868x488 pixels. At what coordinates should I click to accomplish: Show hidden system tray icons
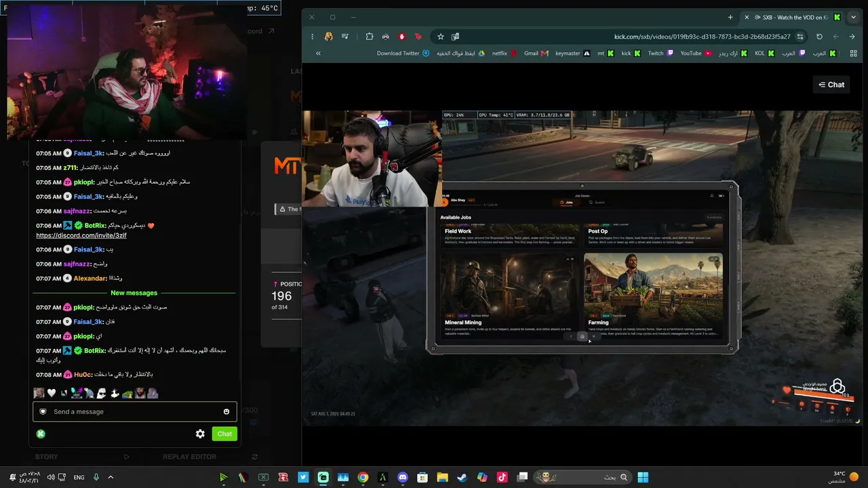pyautogui.click(x=111, y=477)
